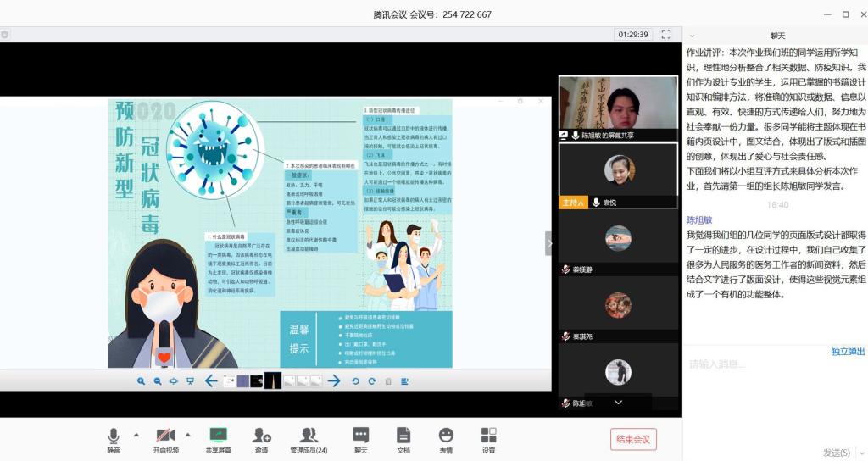Expand participant video list down chevron
This screenshot has width=868, height=461.
[x=618, y=403]
